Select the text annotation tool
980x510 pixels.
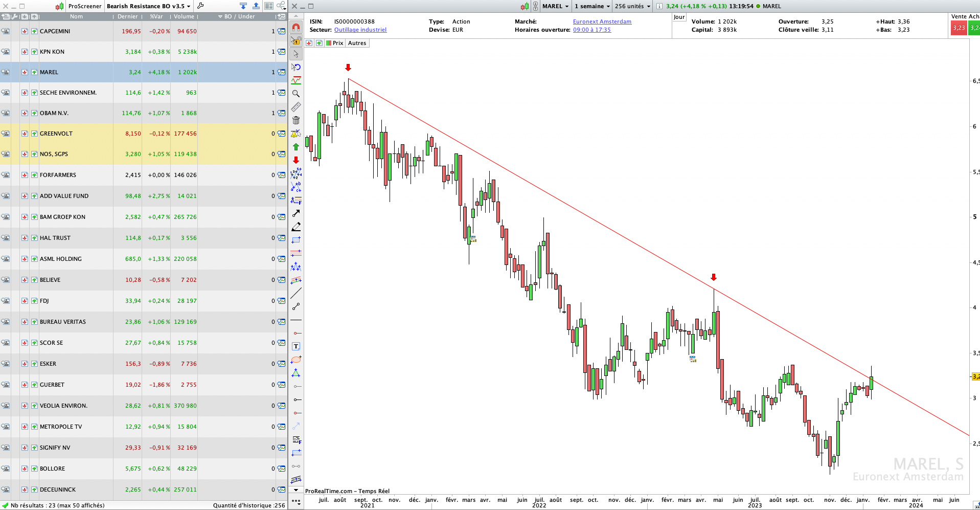pyautogui.click(x=296, y=346)
